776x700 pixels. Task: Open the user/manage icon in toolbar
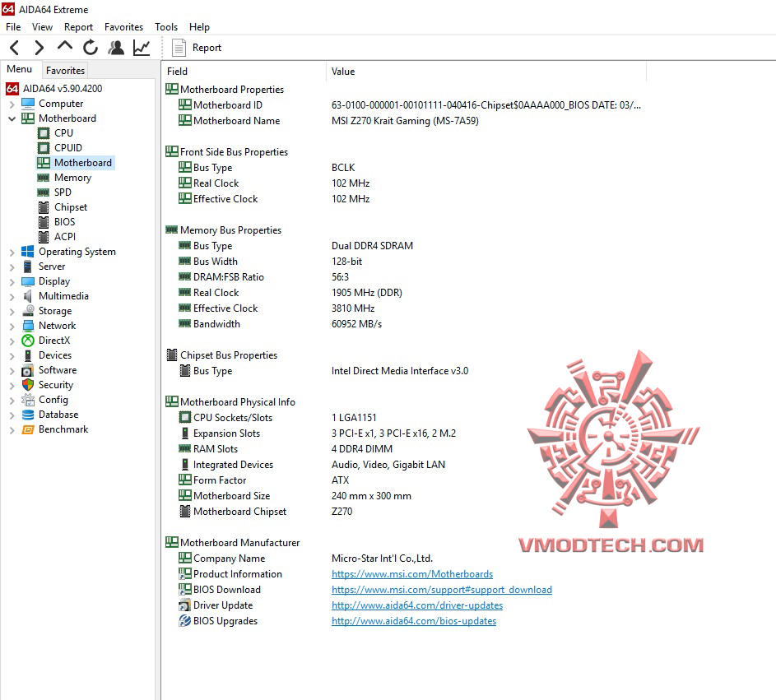tap(116, 48)
